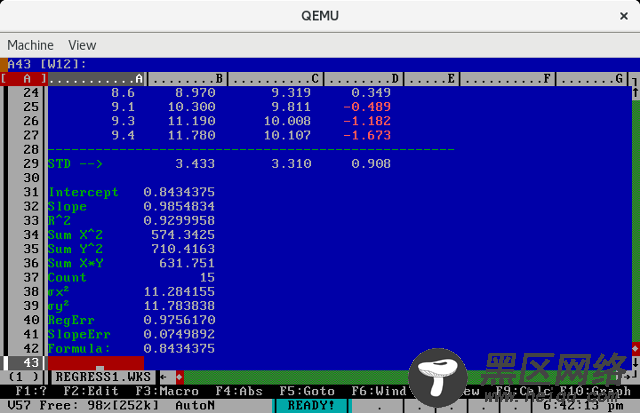Click the R^2 value 0.9299958
The width and height of the screenshot is (640, 413).
[x=179, y=220]
